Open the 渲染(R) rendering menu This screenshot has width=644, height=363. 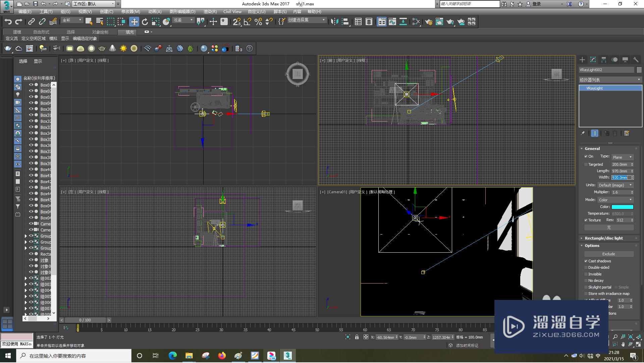(210, 11)
